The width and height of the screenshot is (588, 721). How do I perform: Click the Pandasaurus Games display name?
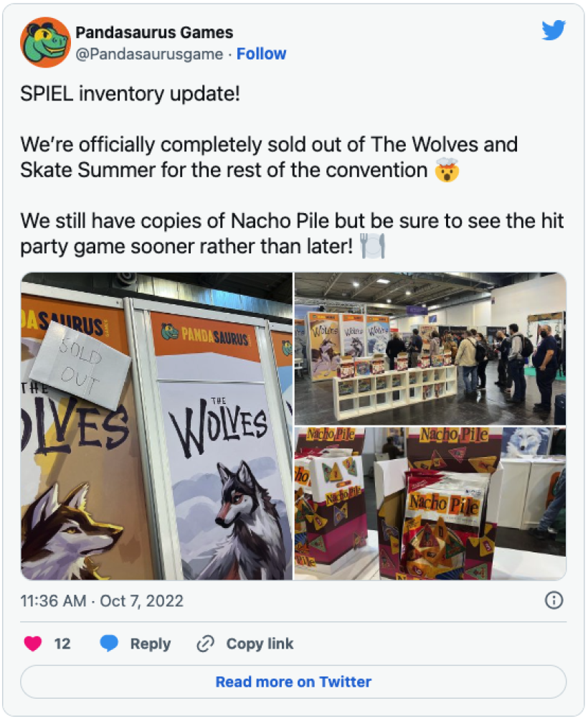[154, 33]
